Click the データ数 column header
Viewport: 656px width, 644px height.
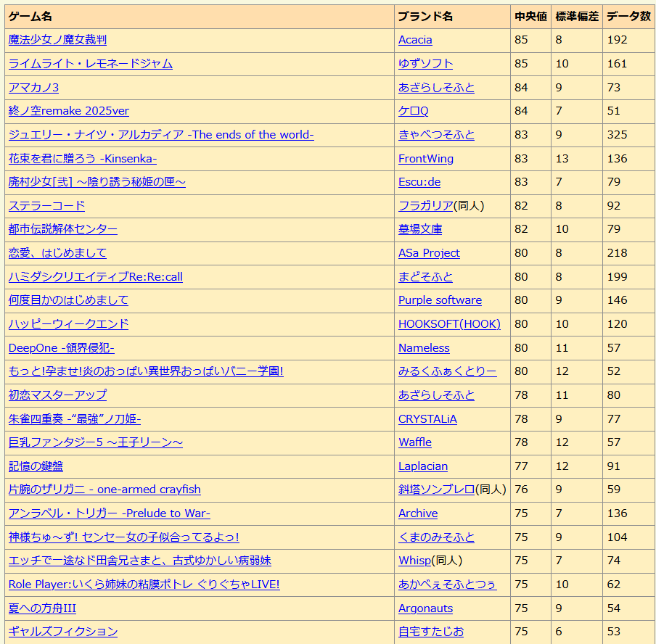629,17
